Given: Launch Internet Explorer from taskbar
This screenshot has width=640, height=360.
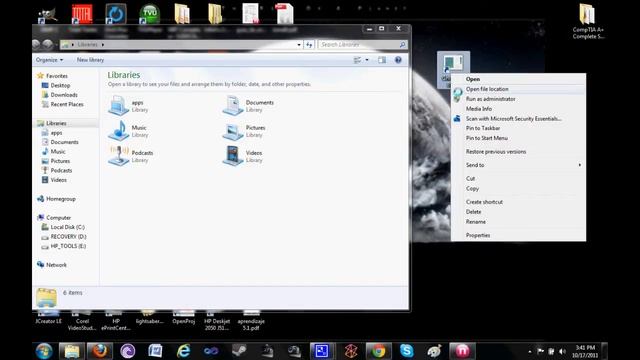Looking at the screenshot, I should [x=183, y=351].
